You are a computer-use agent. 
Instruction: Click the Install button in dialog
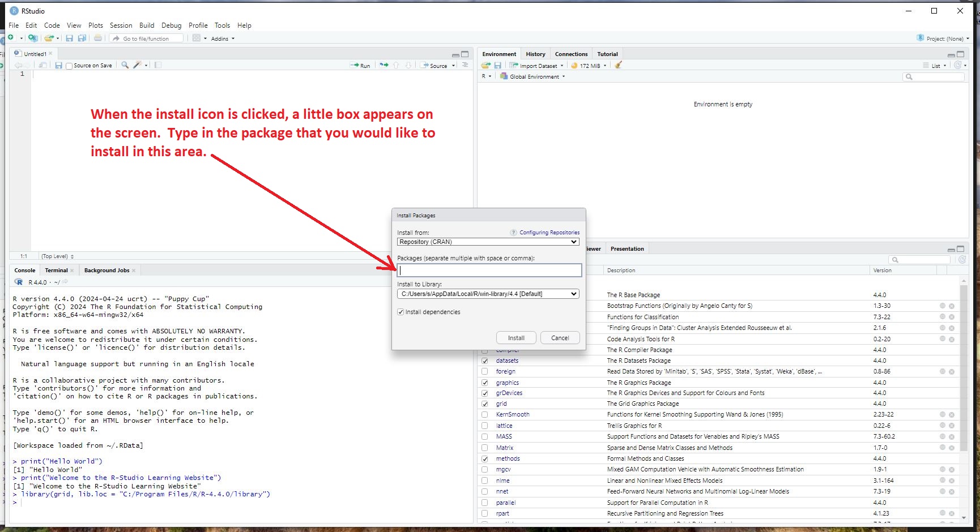[x=516, y=338]
